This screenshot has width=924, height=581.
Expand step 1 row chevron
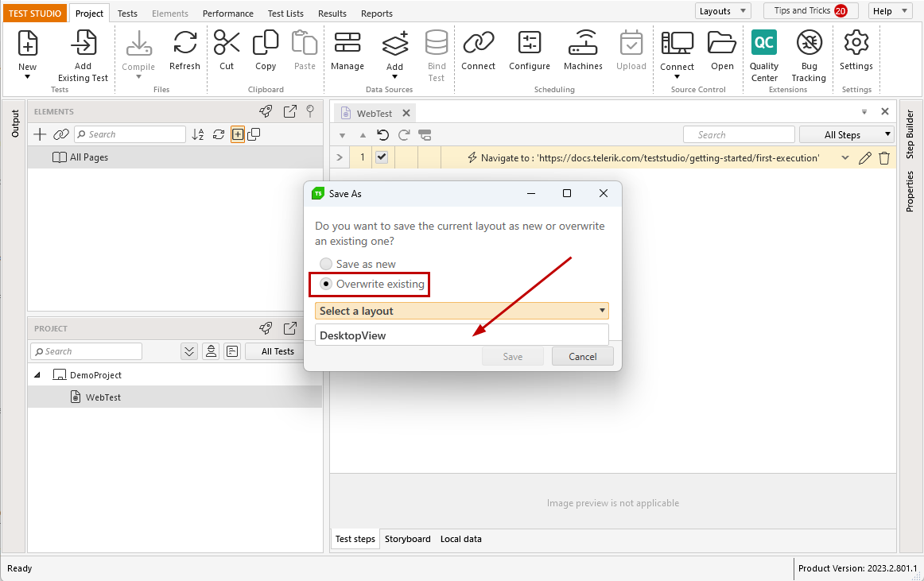[340, 157]
